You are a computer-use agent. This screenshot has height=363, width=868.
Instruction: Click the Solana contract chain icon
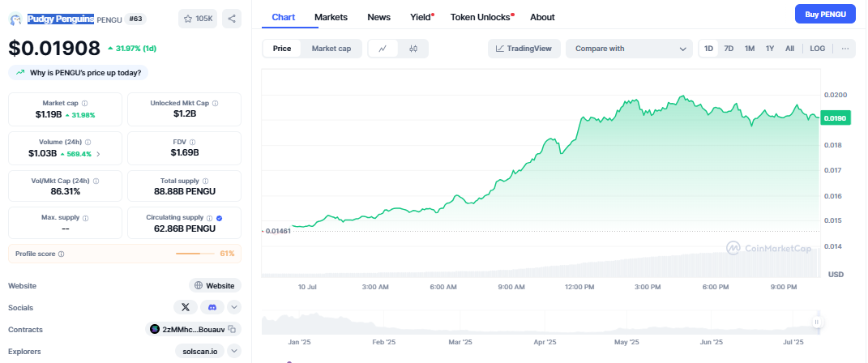pyautogui.click(x=155, y=329)
